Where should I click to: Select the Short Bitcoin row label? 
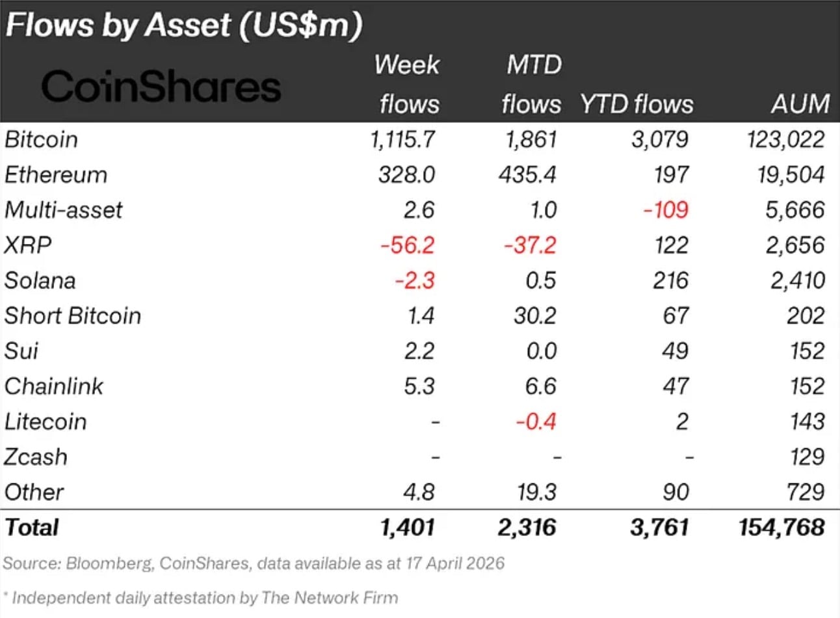pyautogui.click(x=73, y=316)
